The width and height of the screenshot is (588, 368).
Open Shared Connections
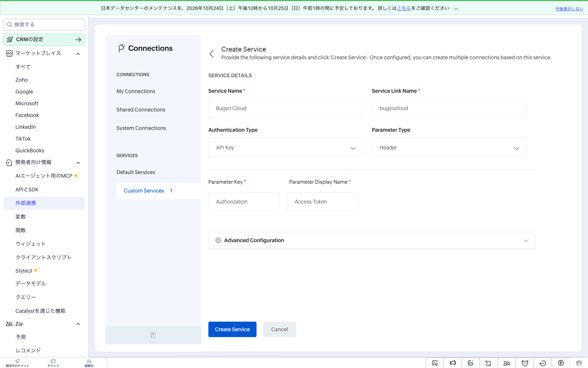[141, 110]
